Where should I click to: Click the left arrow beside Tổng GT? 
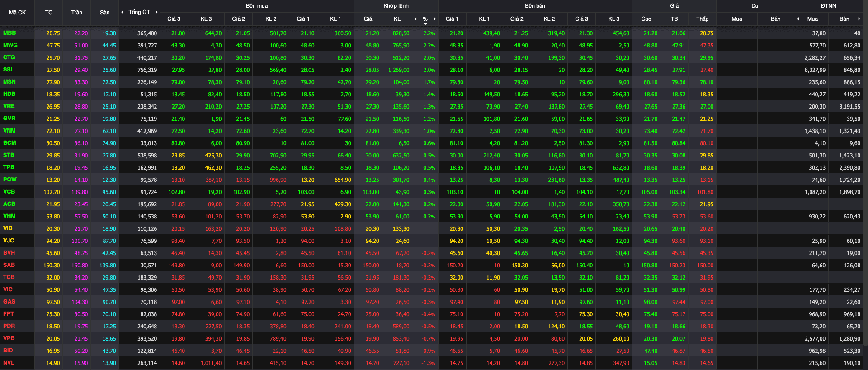pos(122,12)
